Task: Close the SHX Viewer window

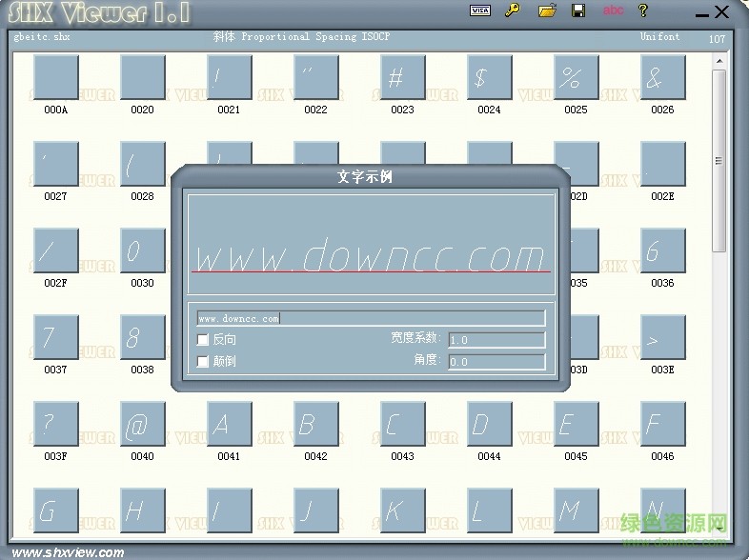Action: click(x=721, y=11)
